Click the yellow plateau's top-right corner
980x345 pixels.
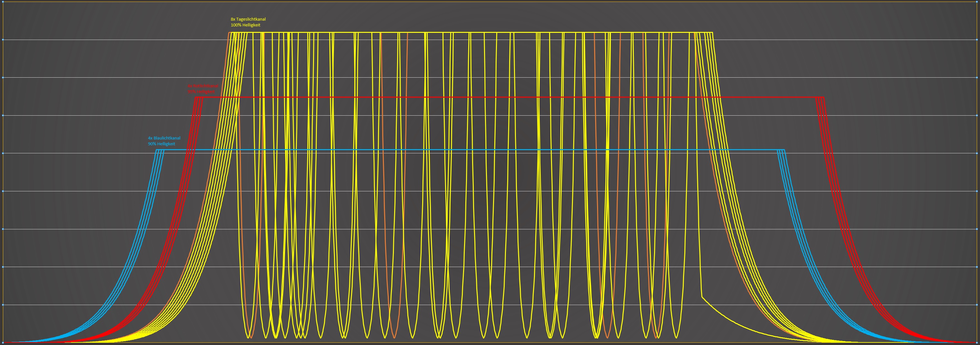coord(712,33)
